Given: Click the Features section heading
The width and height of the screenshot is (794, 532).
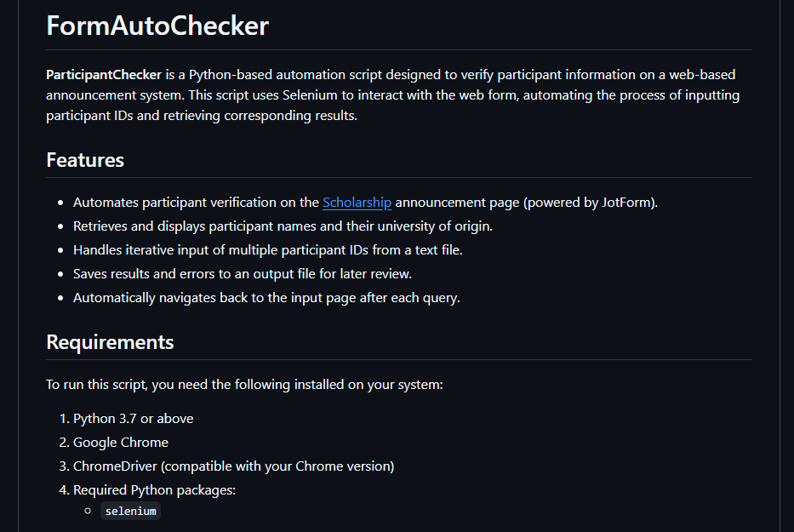Looking at the screenshot, I should pos(85,160).
